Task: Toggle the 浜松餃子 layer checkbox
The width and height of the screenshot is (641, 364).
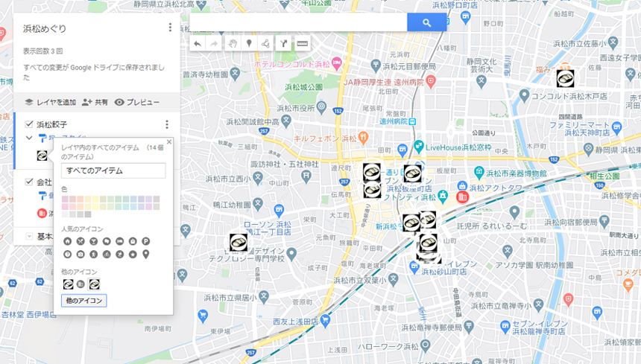Action: pos(29,124)
